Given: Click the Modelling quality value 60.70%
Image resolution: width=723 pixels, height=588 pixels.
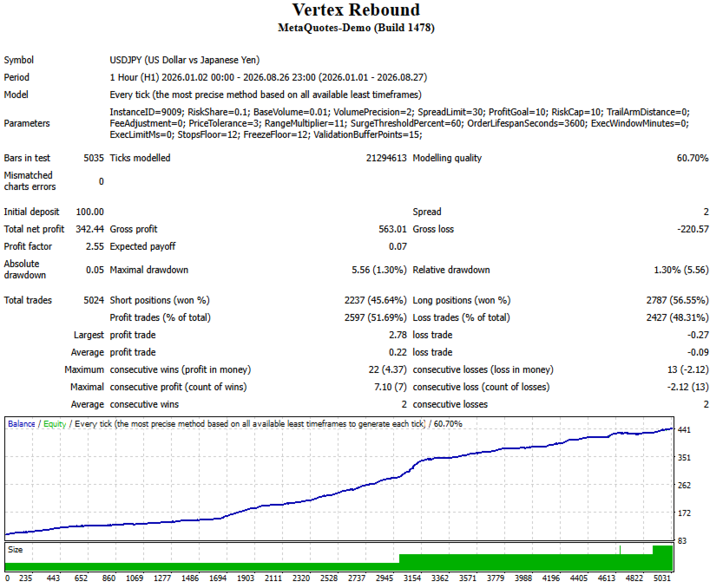Looking at the screenshot, I should pyautogui.click(x=693, y=158).
